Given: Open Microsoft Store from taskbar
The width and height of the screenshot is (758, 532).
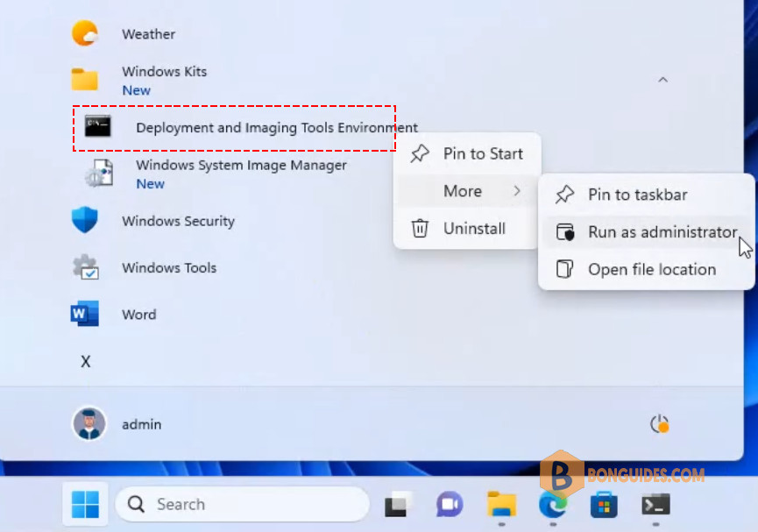Looking at the screenshot, I should (604, 505).
